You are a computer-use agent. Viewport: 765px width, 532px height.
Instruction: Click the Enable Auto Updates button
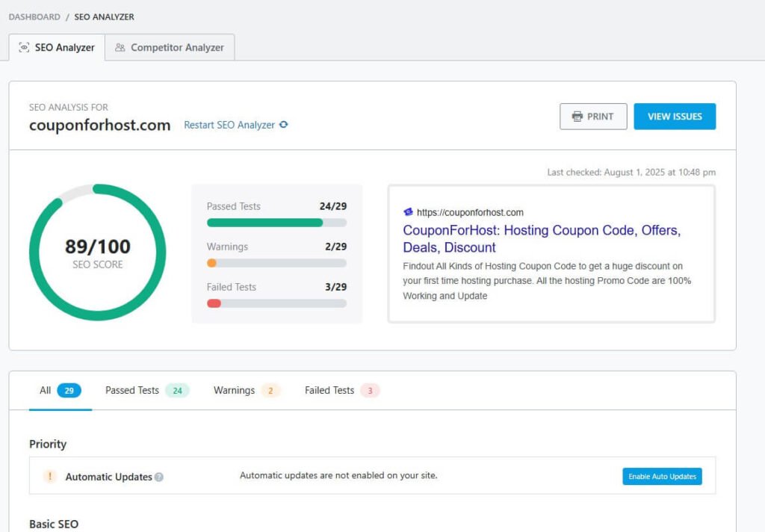662,477
